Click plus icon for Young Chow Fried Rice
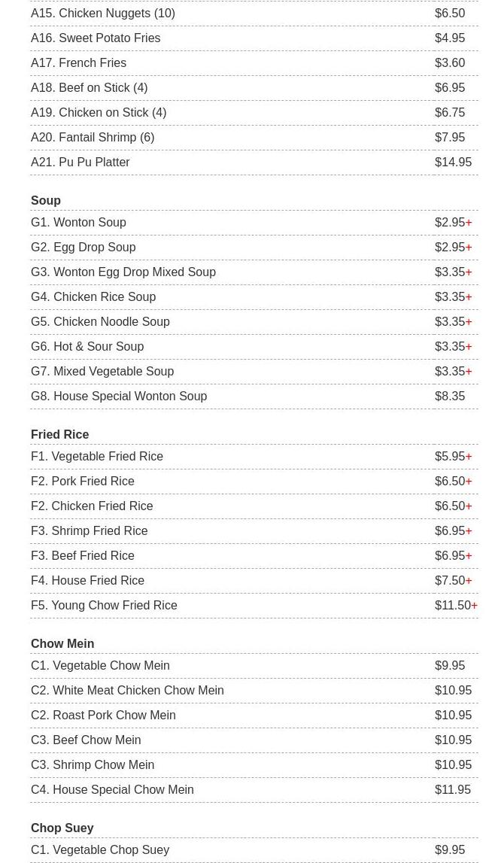The width and height of the screenshot is (504, 863). (475, 606)
